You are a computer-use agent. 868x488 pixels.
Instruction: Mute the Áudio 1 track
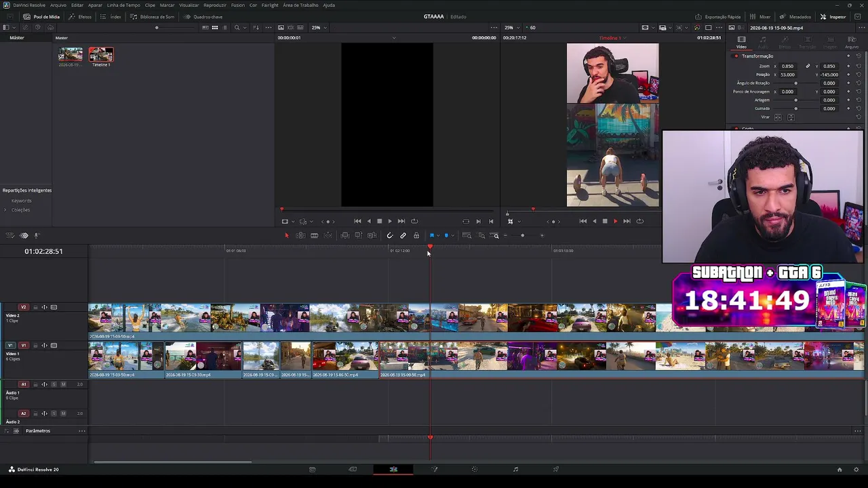pyautogui.click(x=64, y=384)
